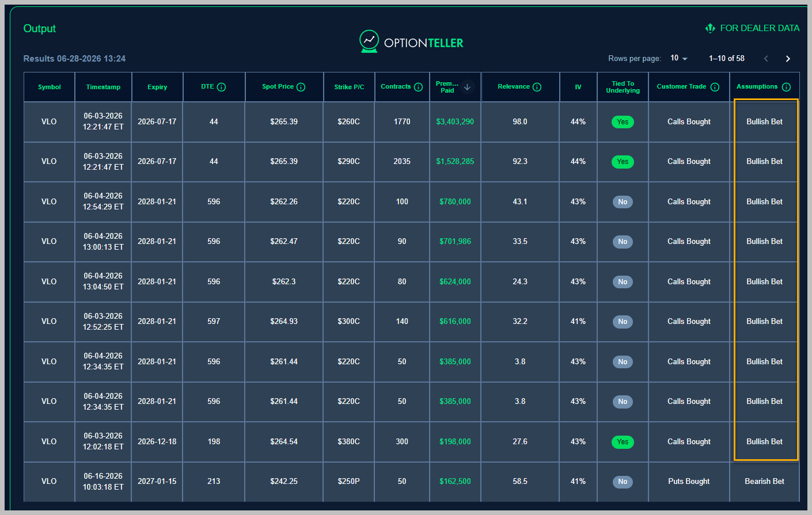Click relevance value 58.5
The width and height of the screenshot is (812, 515).
(520, 481)
